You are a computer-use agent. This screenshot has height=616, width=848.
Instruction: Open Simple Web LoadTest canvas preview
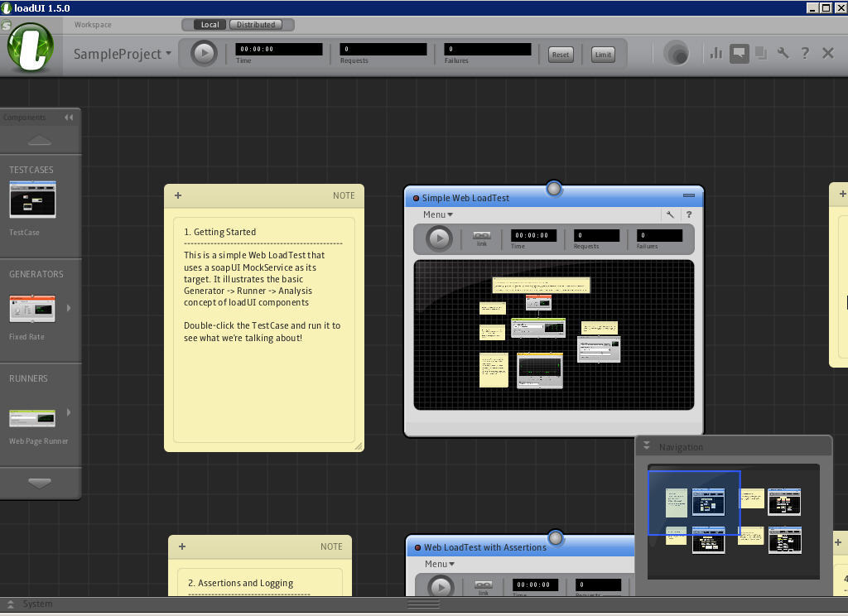click(x=554, y=334)
